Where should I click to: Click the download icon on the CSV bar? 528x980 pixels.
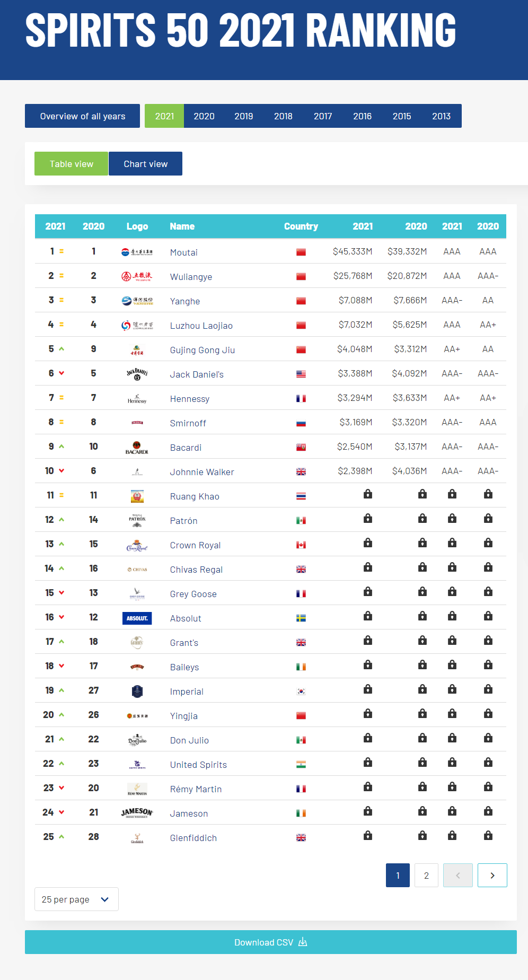coord(303,942)
